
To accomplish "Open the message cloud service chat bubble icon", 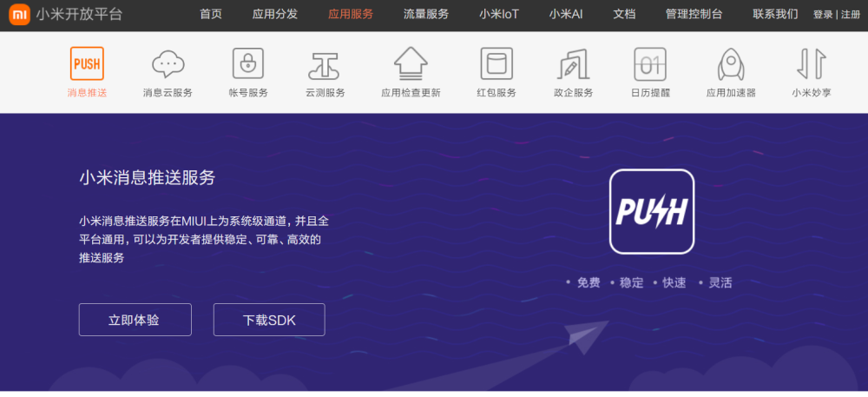I will (168, 63).
